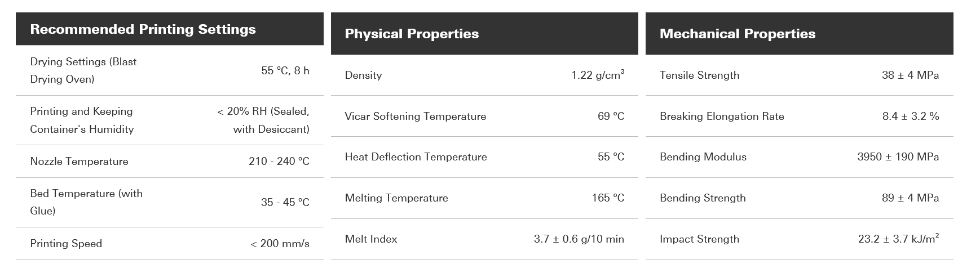Click the 210 - 240 °C nozzle value
Viewport: 980px width, 264px height.
(x=279, y=162)
